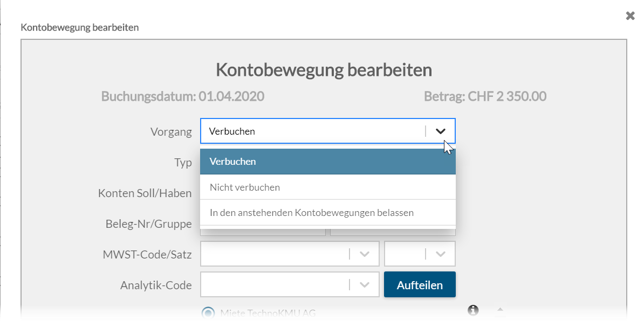Image resolution: width=644 pixels, height=321 pixels.
Task: Click the Konten Soll/Haben label
Action: point(145,193)
